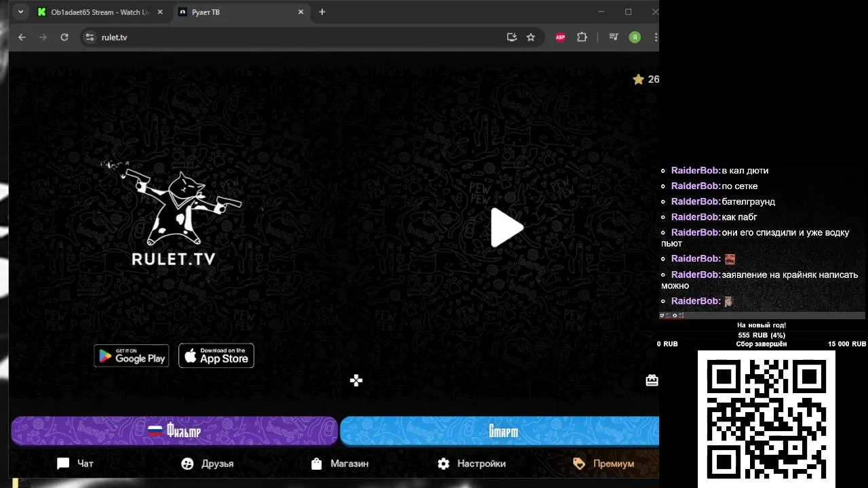
Task: Open the Настройки tab
Action: point(471,464)
